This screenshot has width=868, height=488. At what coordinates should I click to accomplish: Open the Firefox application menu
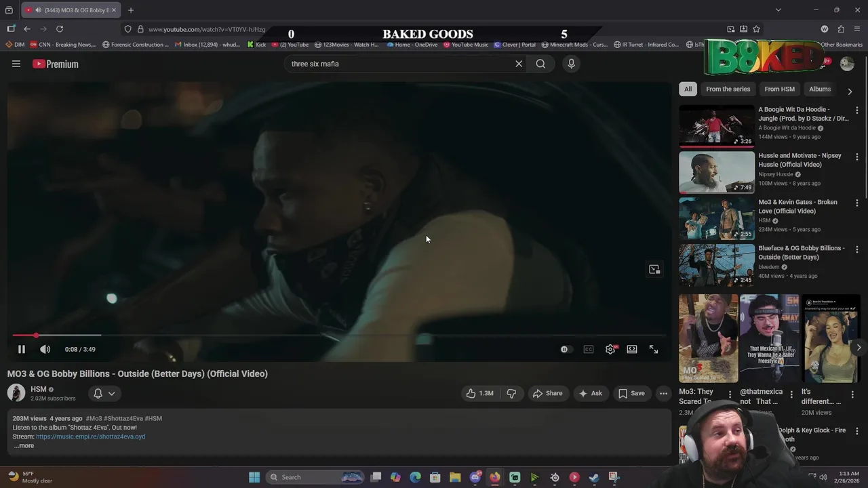click(857, 29)
